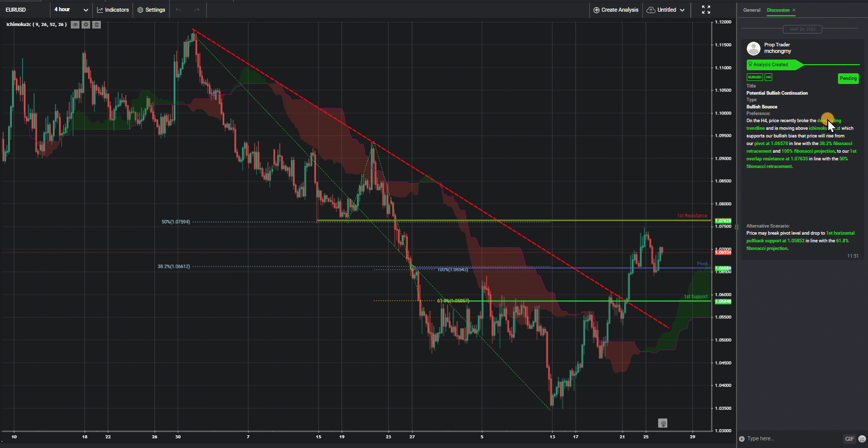Click the add attachment plus icon
The width and height of the screenshot is (868, 448).
coord(742,439)
